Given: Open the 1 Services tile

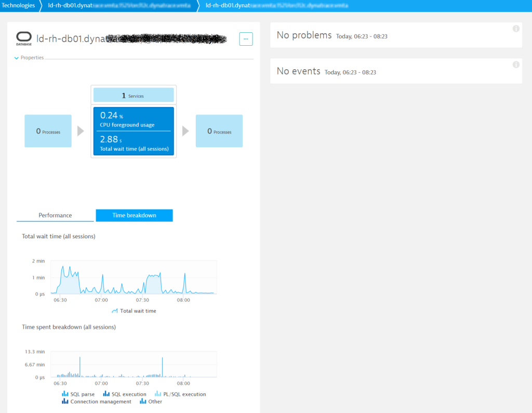Looking at the screenshot, I should 134,95.
